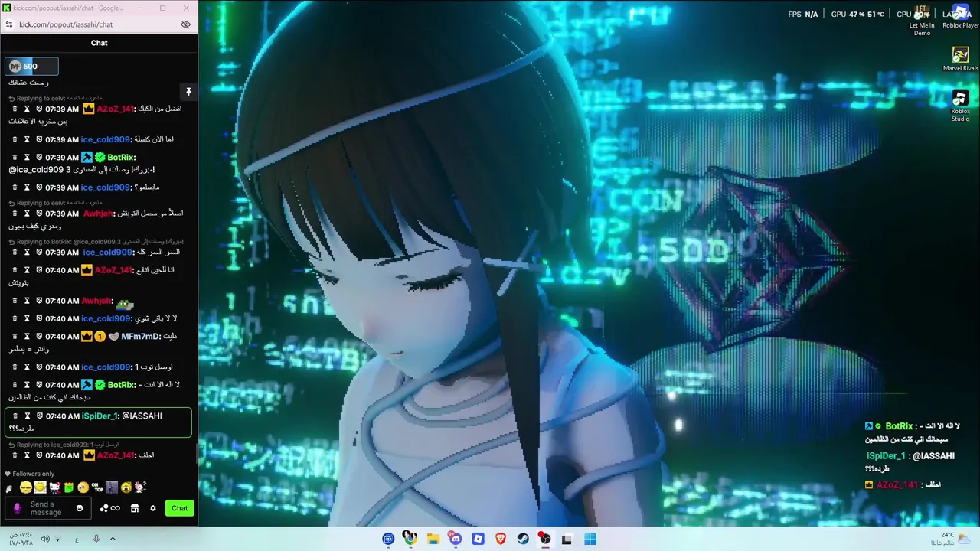This screenshot has height=551, width=980.
Task: Insert the Hello Kitty emote
Action: pyautogui.click(x=54, y=487)
